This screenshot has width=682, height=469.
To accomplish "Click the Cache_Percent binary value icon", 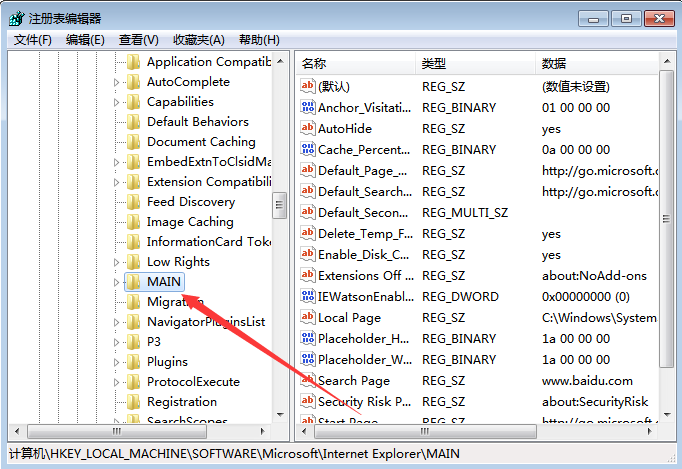I will pos(308,149).
